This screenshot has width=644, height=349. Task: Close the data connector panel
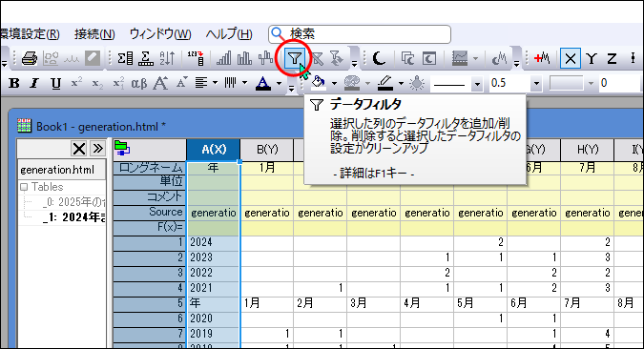point(79,148)
